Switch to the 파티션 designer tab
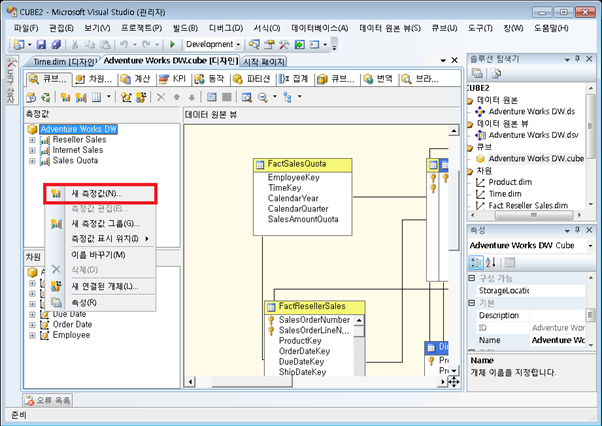The height and width of the screenshot is (426, 602). [251, 79]
